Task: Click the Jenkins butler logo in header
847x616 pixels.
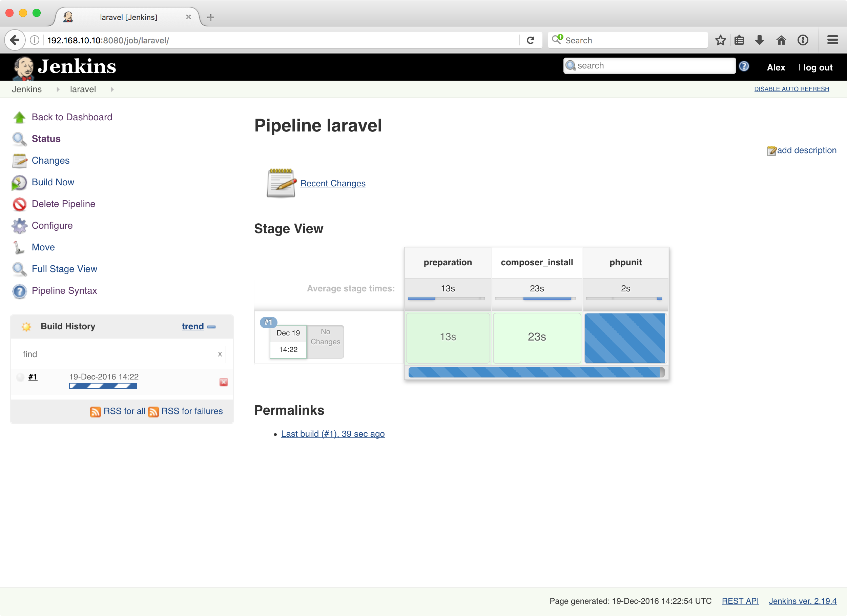Action: 23,68
